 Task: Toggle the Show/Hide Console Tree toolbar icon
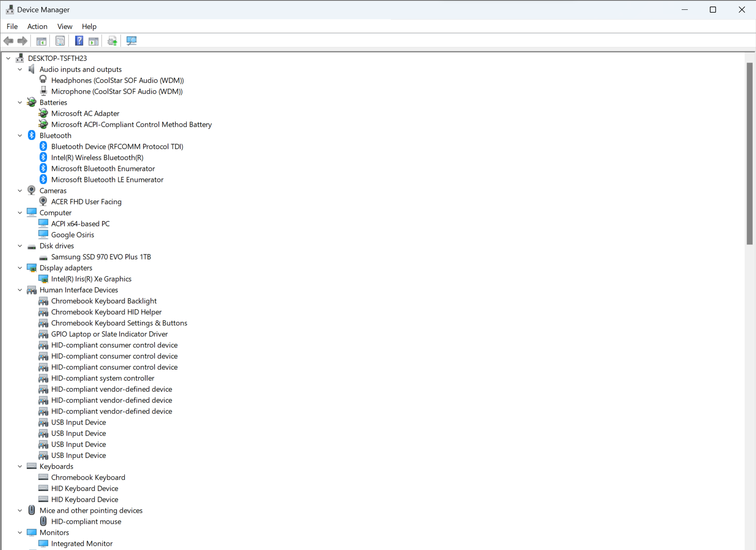tap(41, 41)
